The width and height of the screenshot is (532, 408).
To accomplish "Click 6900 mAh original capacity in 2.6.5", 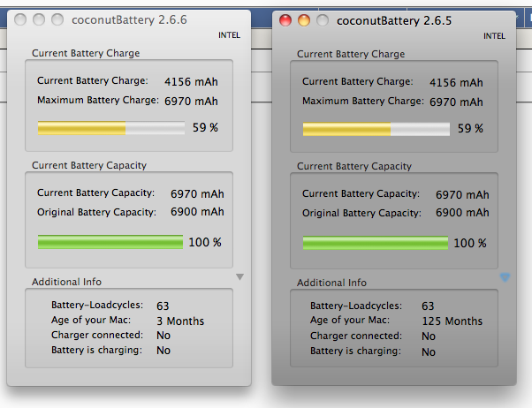I will point(462,213).
